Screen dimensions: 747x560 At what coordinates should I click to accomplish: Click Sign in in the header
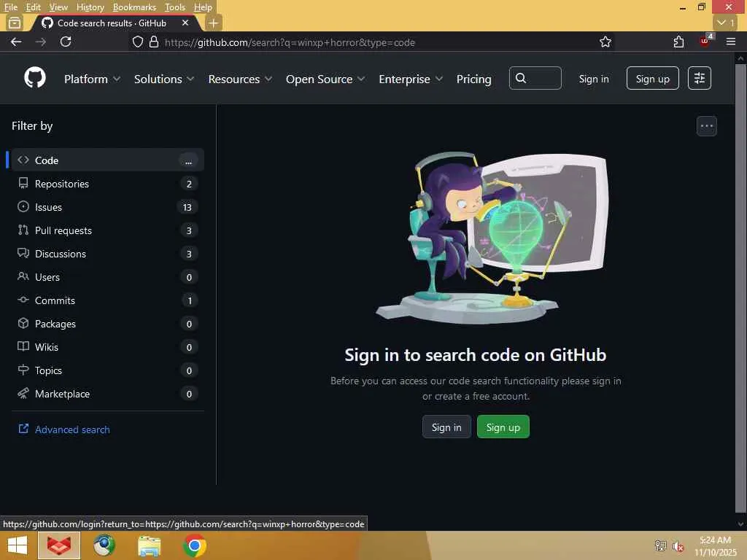pos(594,79)
